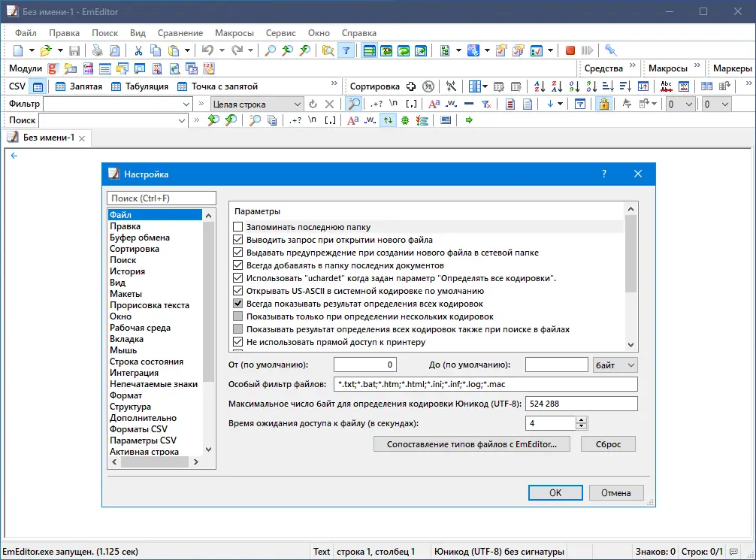756x560 pixels.
Task: Click the Сброс button
Action: 608,444
